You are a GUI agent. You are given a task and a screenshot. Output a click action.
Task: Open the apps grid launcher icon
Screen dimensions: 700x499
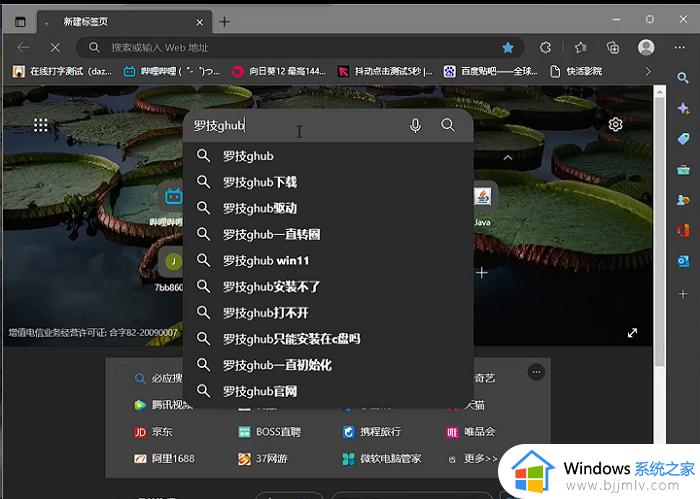click(41, 125)
